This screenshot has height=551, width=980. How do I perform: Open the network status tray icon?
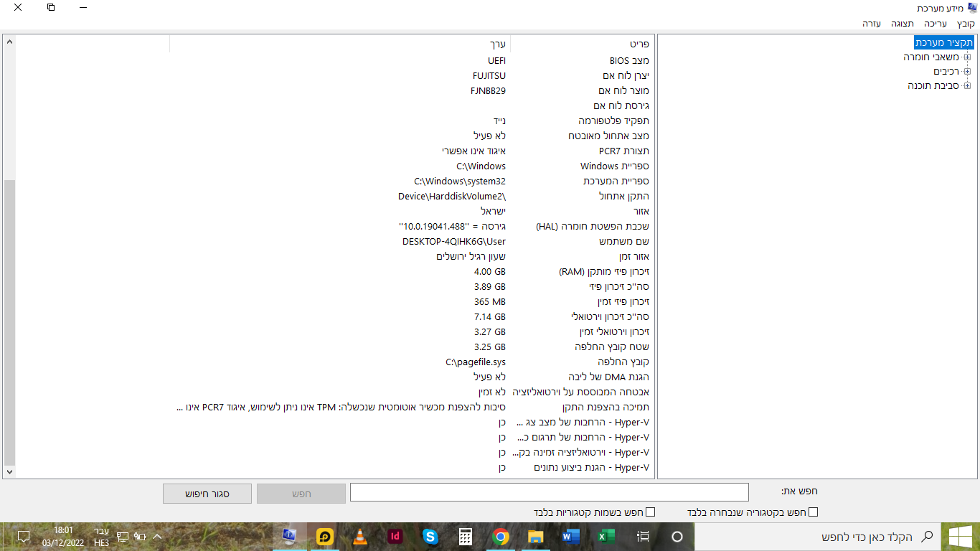tap(123, 536)
